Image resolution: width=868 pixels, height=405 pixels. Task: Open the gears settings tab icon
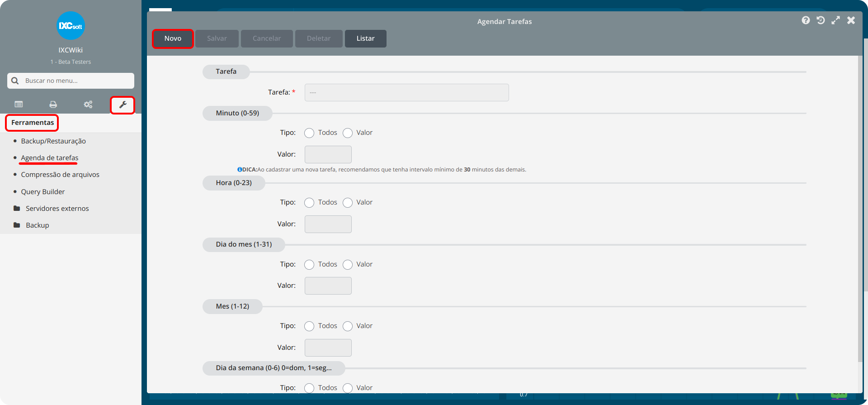88,105
